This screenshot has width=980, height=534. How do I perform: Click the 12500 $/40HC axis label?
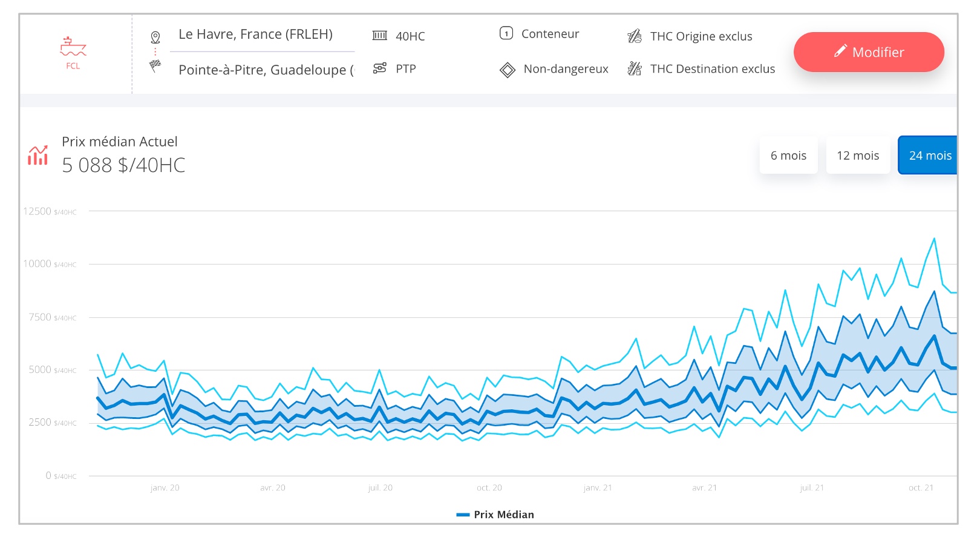point(50,211)
